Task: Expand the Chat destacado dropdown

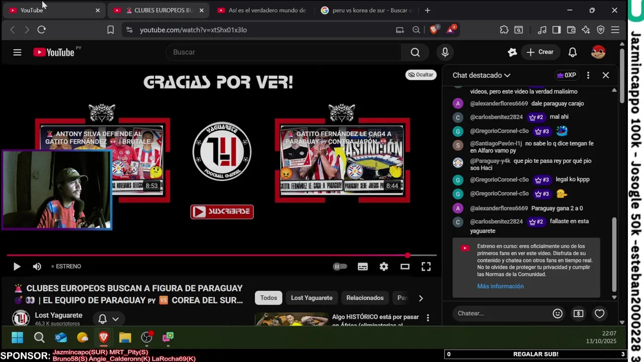Action: (x=481, y=75)
